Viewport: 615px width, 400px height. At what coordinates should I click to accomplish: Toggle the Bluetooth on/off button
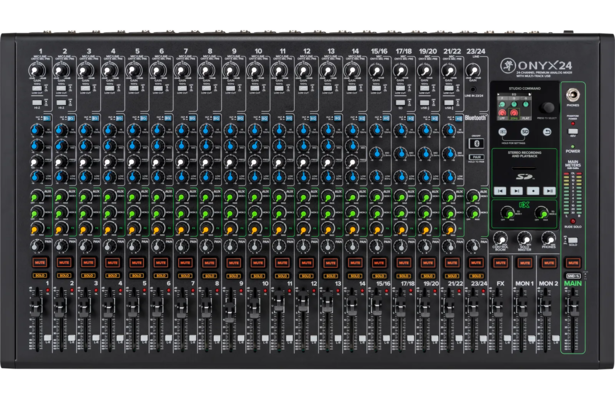[477, 144]
